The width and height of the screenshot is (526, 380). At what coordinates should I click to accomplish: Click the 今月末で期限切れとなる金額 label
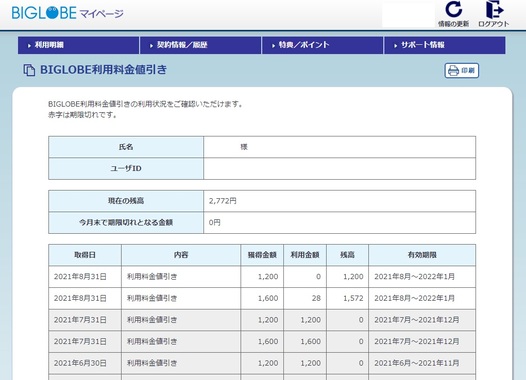pyautogui.click(x=126, y=222)
